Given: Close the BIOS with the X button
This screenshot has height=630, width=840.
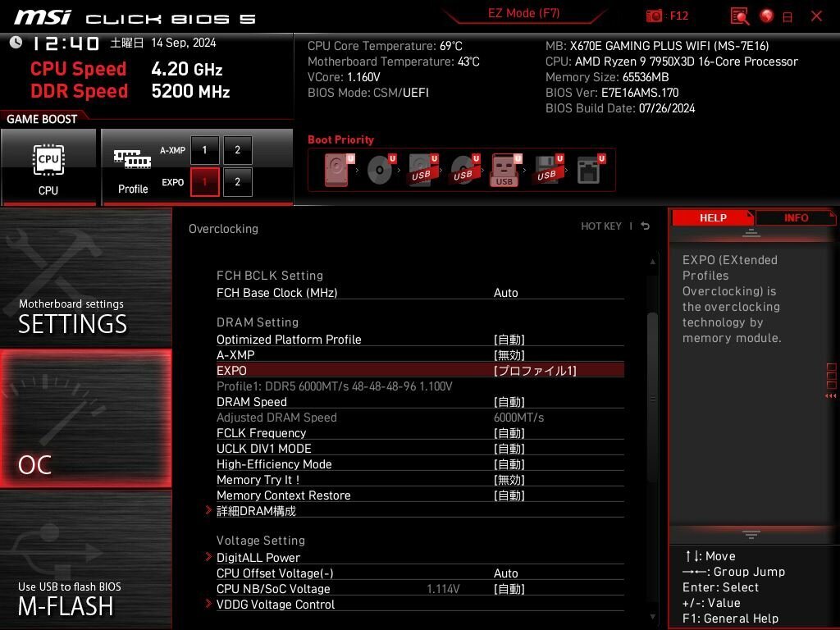Looking at the screenshot, I should (816, 16).
